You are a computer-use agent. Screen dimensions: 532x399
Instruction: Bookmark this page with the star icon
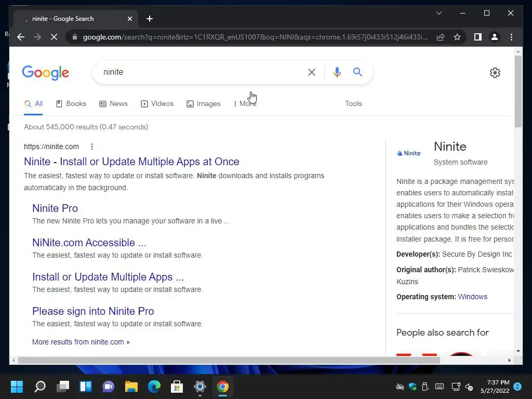(457, 37)
